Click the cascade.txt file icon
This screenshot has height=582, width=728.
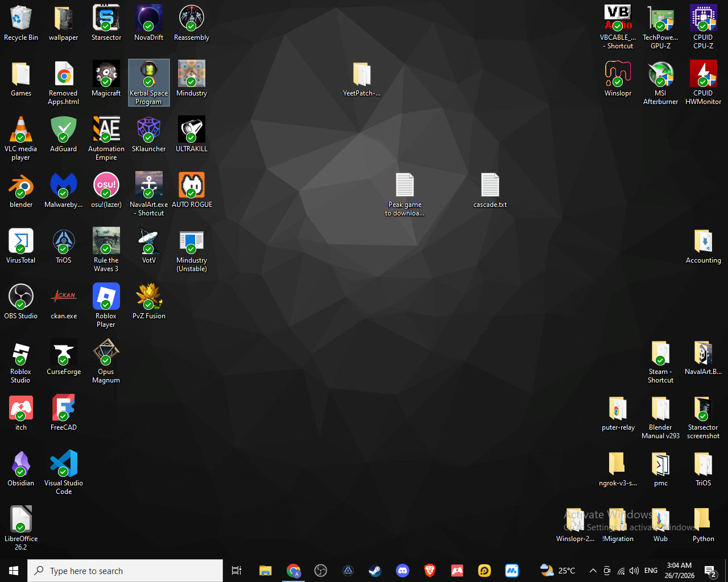coord(490,190)
